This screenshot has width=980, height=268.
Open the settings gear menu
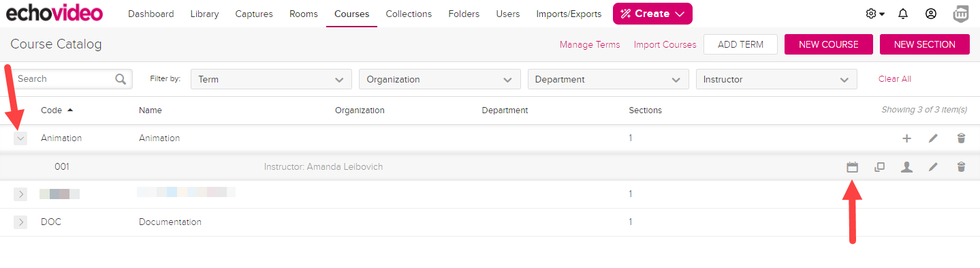tap(874, 14)
